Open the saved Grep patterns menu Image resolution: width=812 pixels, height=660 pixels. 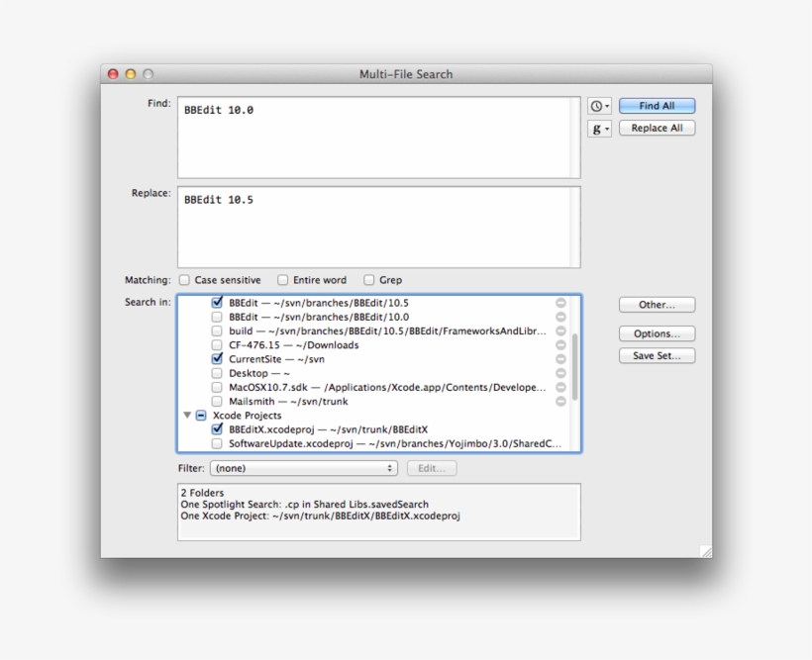tap(599, 129)
